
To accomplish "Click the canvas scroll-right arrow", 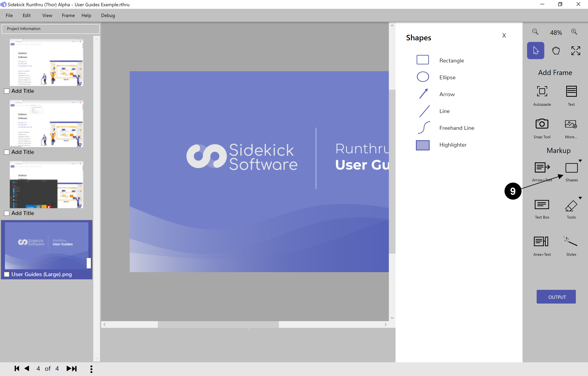I will [x=386, y=324].
